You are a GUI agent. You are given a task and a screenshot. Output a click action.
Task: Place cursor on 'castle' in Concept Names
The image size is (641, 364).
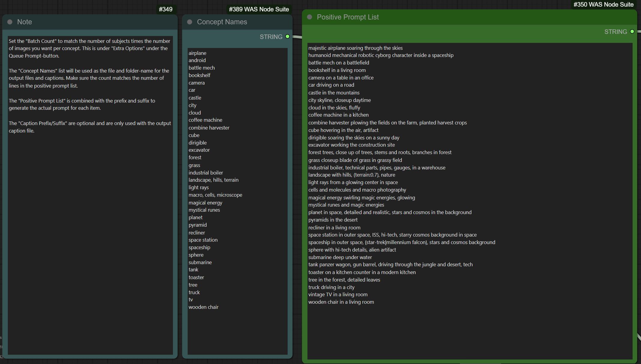pos(195,98)
